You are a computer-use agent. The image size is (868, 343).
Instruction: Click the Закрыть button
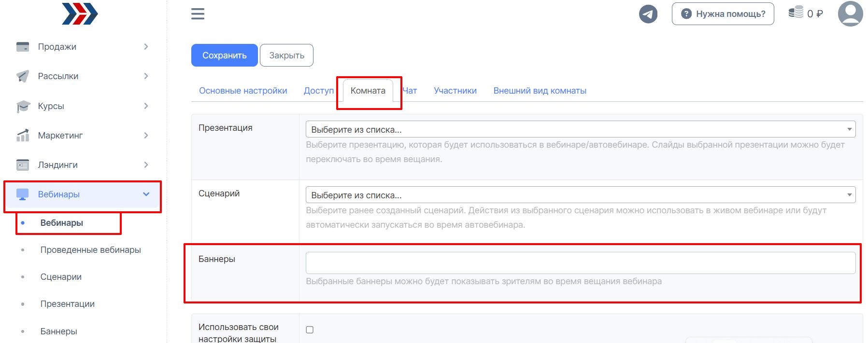tap(286, 55)
